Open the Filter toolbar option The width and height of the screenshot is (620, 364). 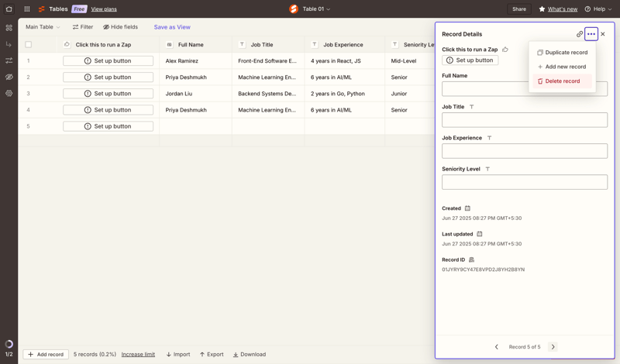83,27
